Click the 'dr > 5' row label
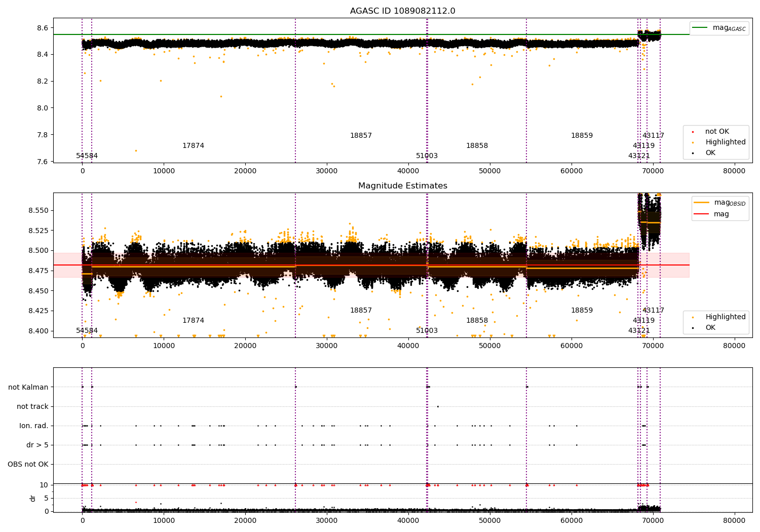This screenshot has height=532, width=760. 37,445
